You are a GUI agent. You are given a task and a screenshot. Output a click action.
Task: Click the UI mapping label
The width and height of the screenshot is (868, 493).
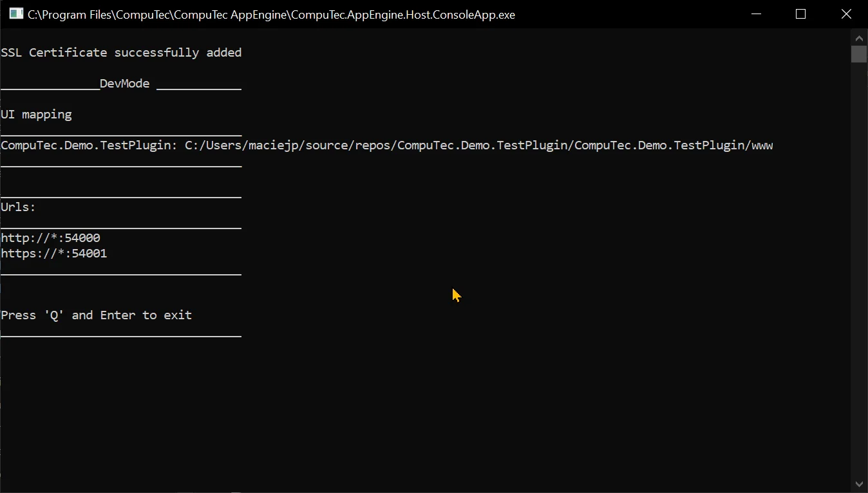coord(36,114)
